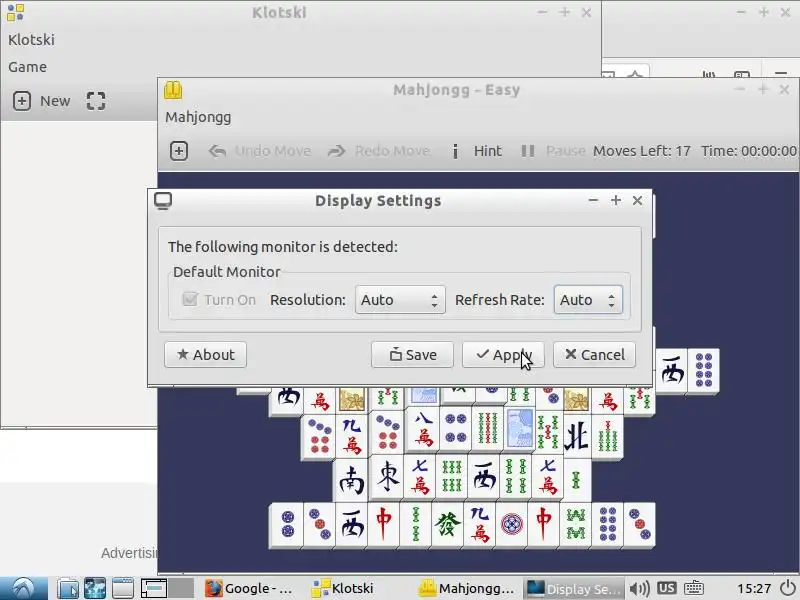Screen dimensions: 800x600
Task: Minimize the Display Settings window
Action: [x=593, y=201]
